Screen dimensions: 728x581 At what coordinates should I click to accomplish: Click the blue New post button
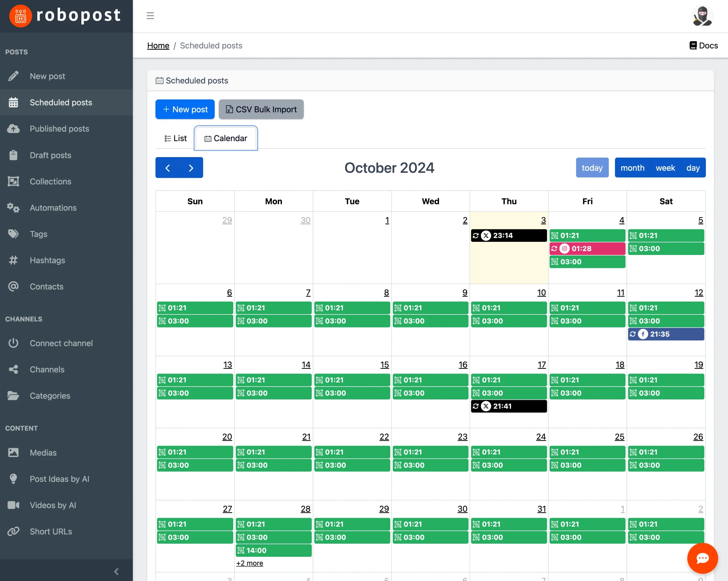click(185, 109)
